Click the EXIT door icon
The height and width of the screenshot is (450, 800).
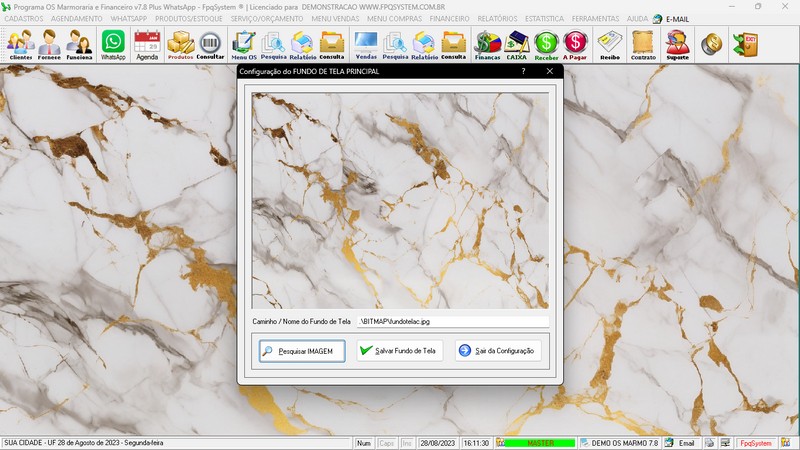(x=745, y=45)
